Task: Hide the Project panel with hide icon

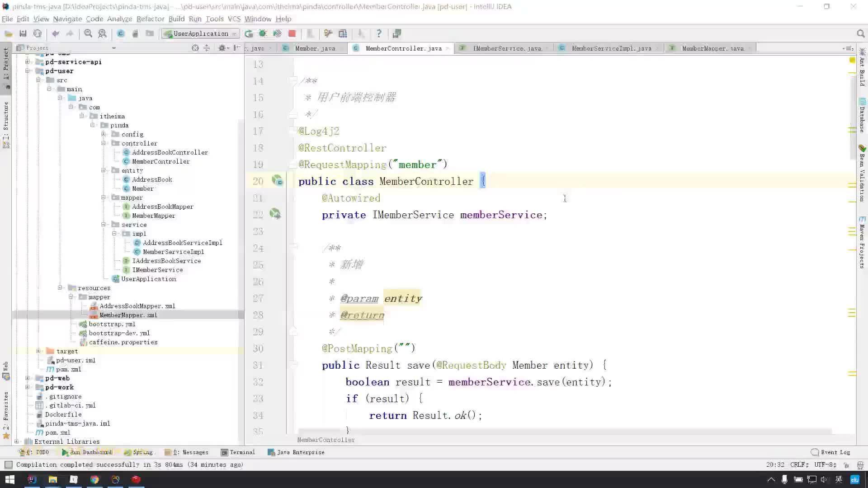Action: tap(236, 48)
